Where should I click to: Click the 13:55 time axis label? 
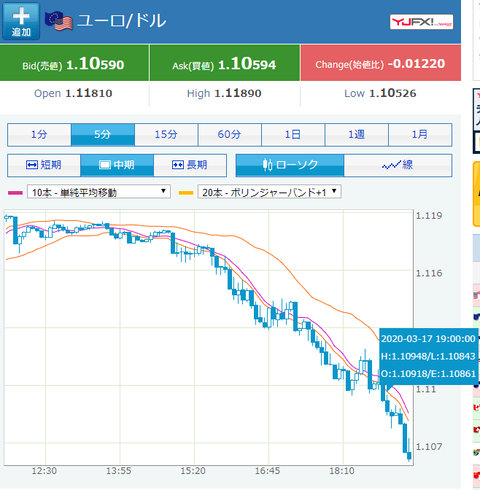(x=119, y=471)
